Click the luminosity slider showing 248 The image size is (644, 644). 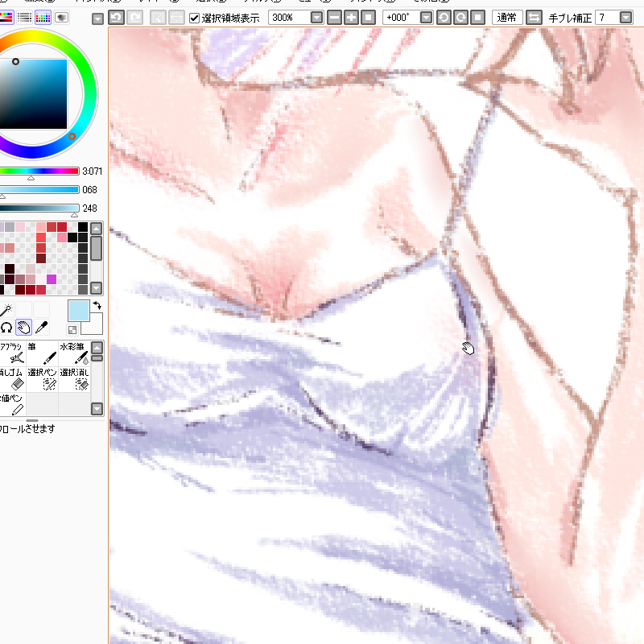tap(39, 208)
